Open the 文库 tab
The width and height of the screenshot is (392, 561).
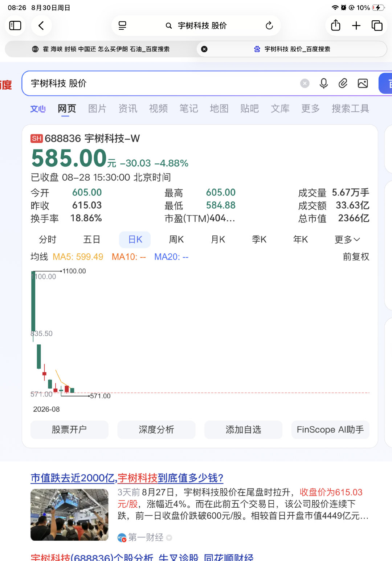280,108
